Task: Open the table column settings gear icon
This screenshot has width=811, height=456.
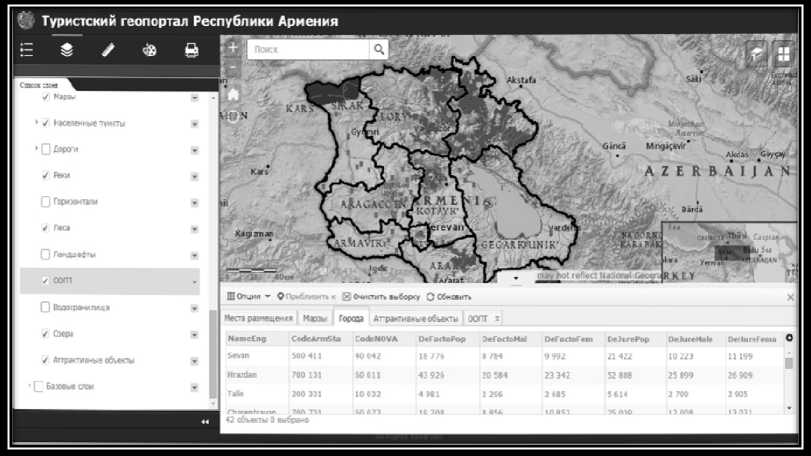Action: 789,338
